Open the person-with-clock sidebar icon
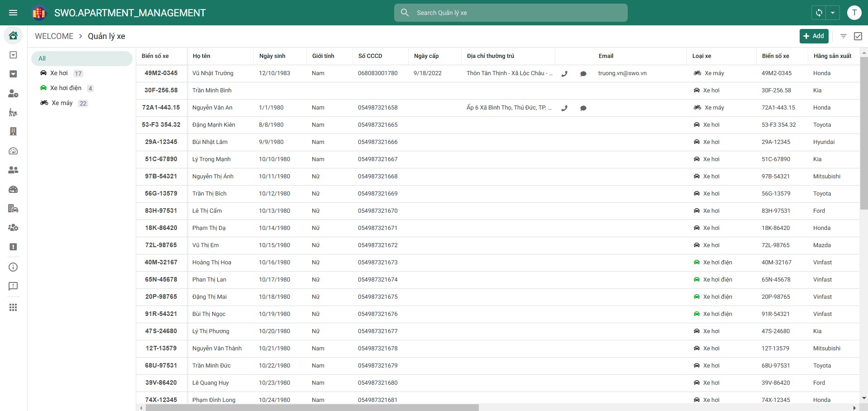The width and height of the screenshot is (868, 411). (13, 94)
